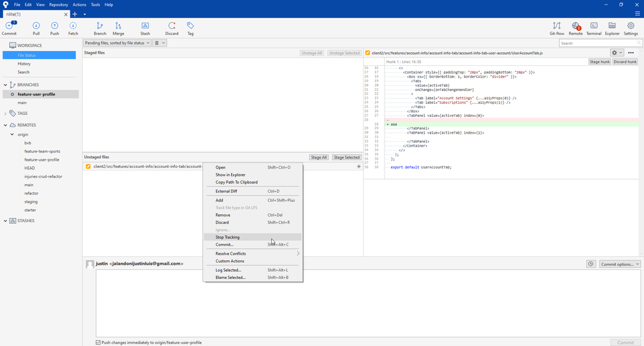Open the Commit options dropdown
The height and width of the screenshot is (346, 644).
(619, 264)
